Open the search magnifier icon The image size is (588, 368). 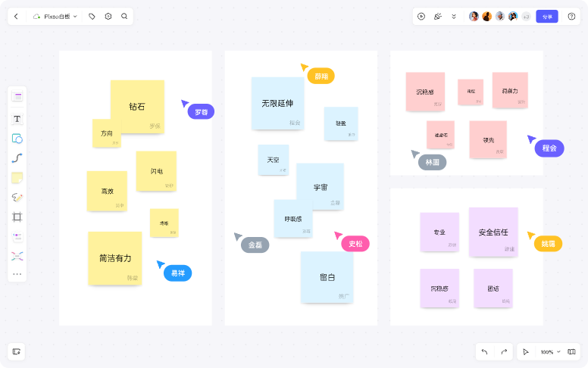(124, 16)
